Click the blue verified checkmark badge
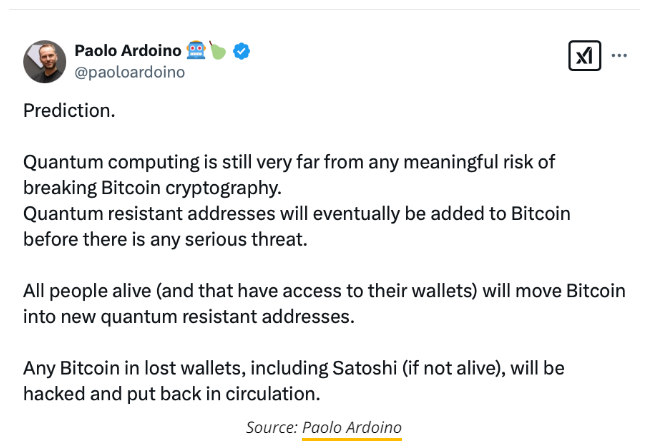Screen dimensions: 654x442 coord(241,51)
